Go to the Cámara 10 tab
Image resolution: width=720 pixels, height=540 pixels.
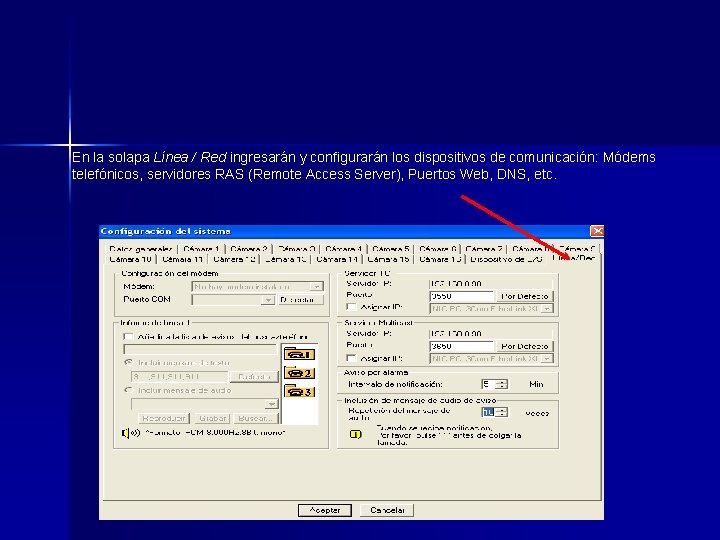click(130, 259)
